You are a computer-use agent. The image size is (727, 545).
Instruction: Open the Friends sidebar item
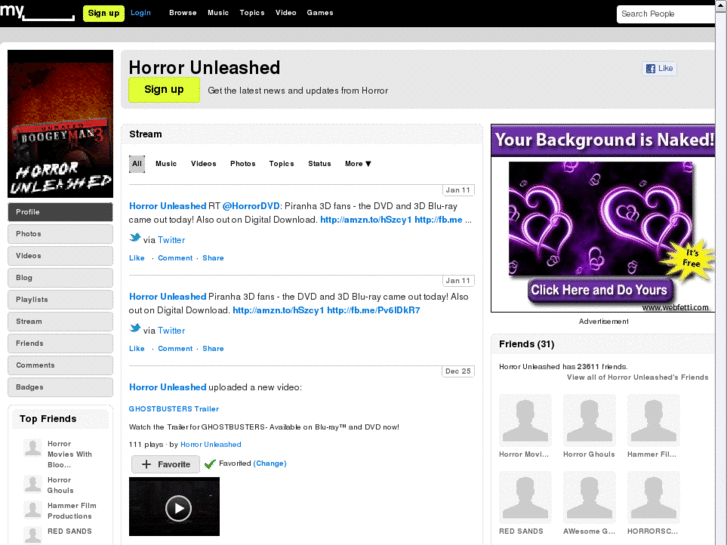[60, 343]
